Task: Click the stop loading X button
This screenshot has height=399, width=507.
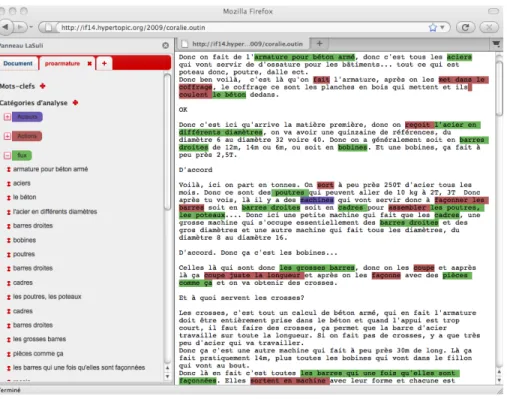Action: [x=489, y=27]
